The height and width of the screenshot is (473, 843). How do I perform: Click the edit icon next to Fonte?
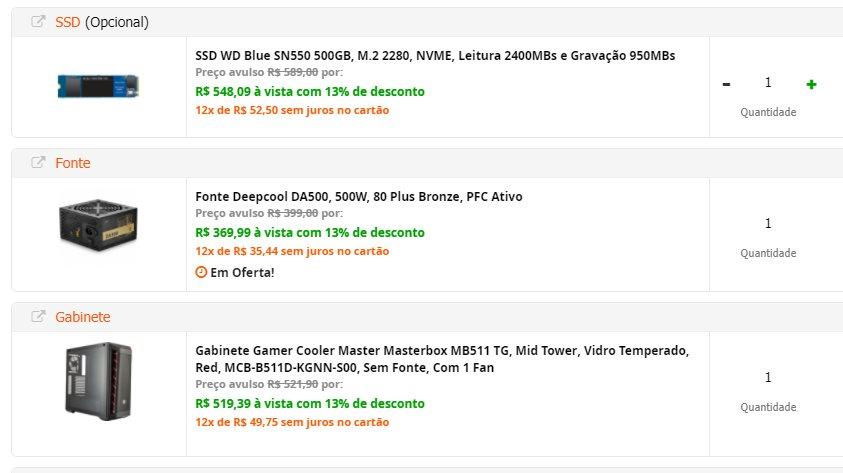(38, 162)
